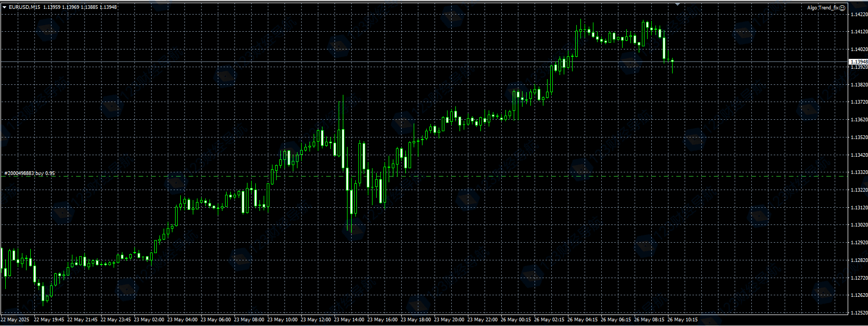Click the 23 May 20:00 time label
This screenshot has width=868, height=326.
click(449, 320)
